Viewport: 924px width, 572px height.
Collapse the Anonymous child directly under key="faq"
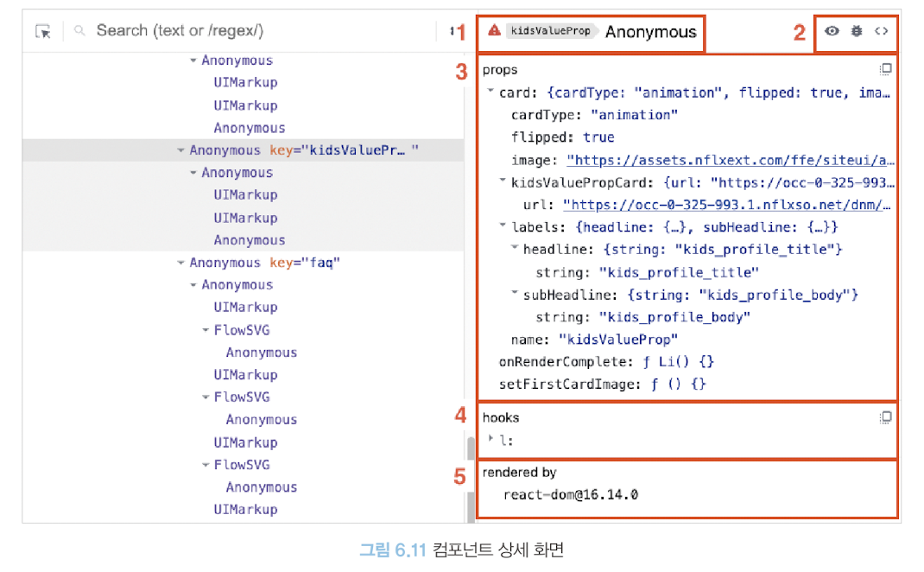click(x=193, y=285)
